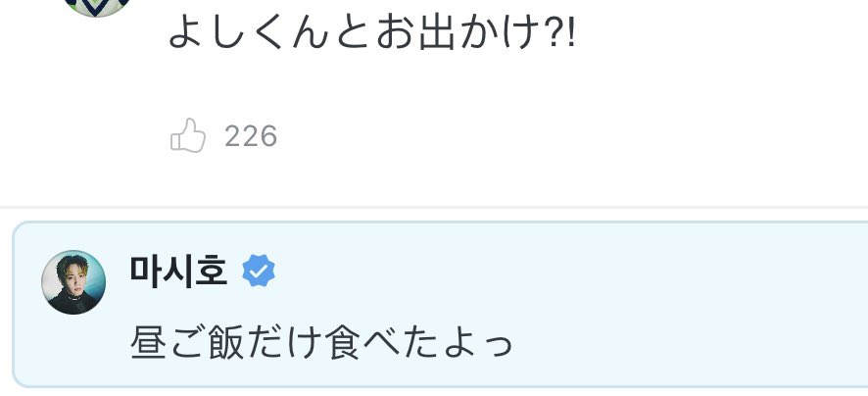
Task: Click the blue verified badge beside 마시호
Action: 259,271
